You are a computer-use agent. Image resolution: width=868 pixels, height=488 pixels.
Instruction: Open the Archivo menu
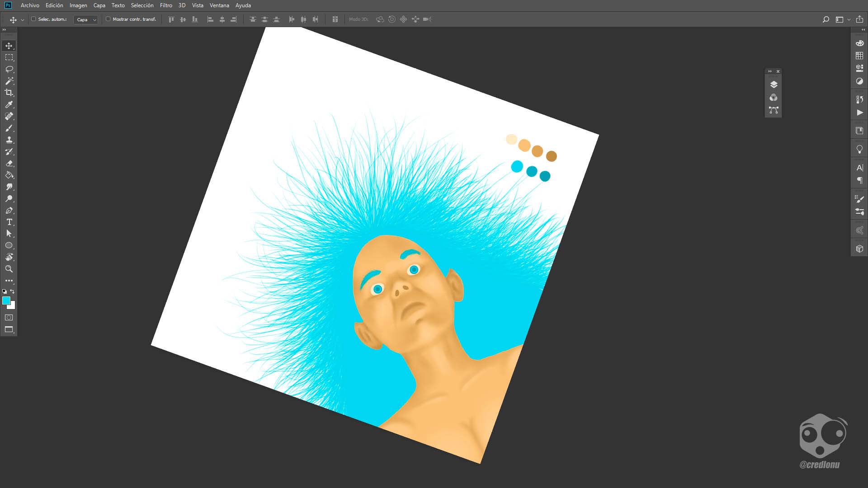tap(30, 5)
